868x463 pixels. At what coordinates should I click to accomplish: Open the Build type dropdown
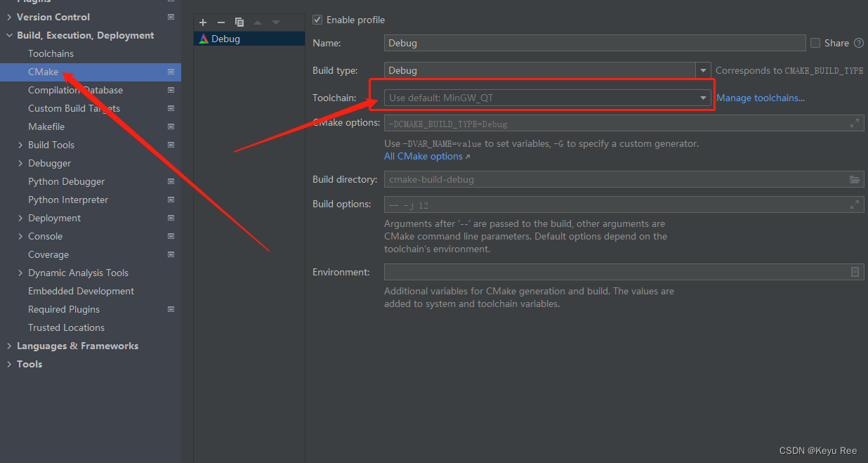(x=703, y=70)
